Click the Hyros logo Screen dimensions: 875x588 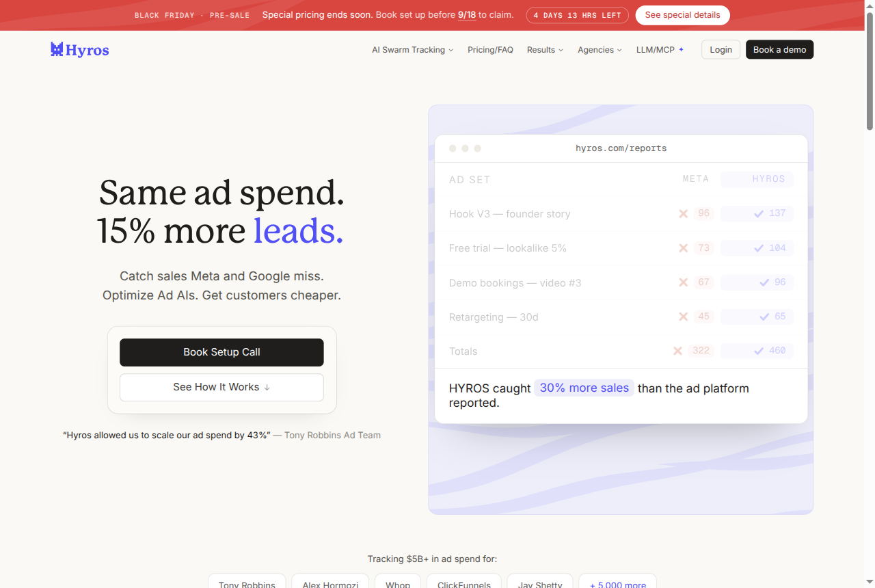pos(80,49)
